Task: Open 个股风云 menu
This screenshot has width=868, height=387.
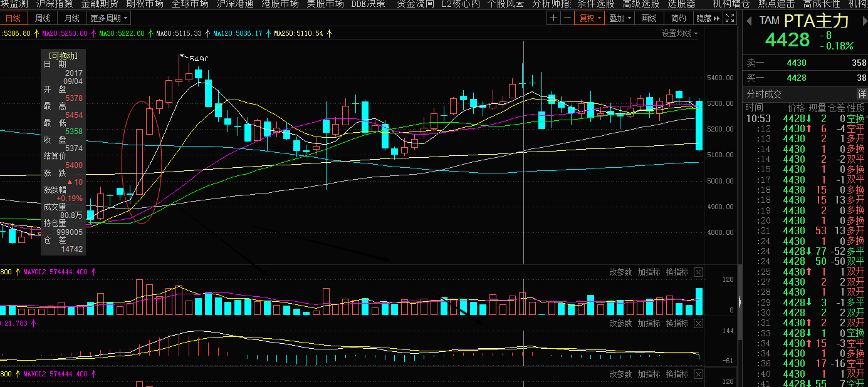Action: point(506,4)
